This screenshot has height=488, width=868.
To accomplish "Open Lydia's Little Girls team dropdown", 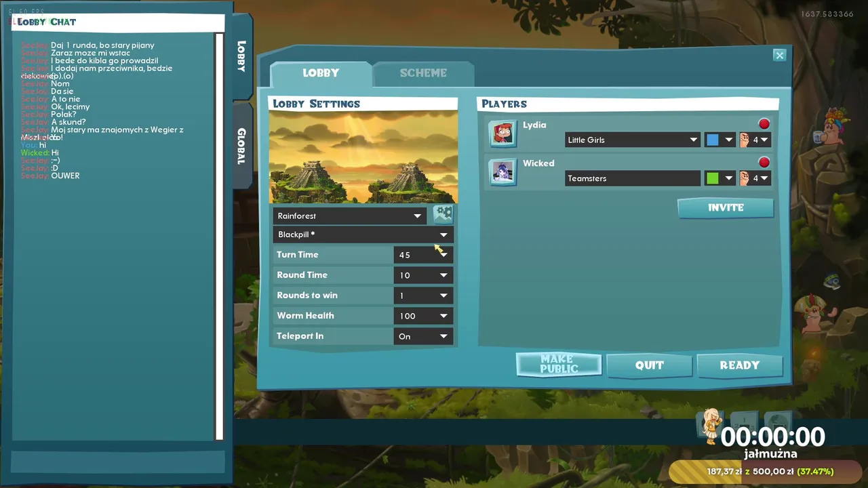I will (x=633, y=140).
